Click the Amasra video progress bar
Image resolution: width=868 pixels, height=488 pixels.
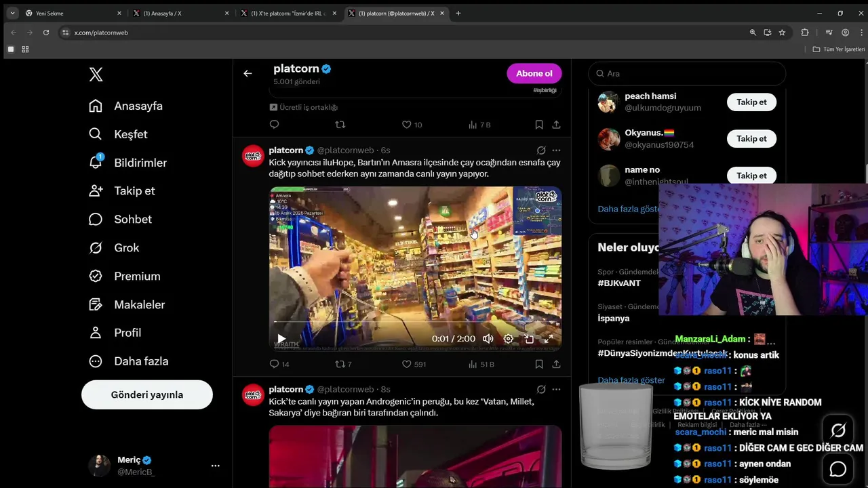coord(415,323)
